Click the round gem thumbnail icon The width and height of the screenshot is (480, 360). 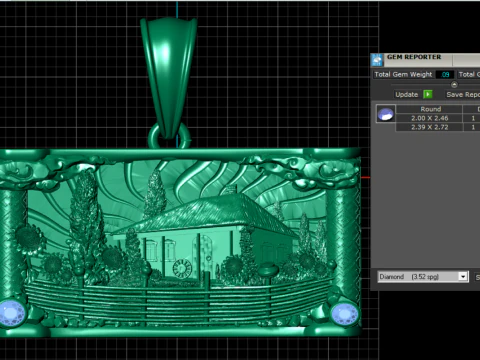tap(386, 114)
